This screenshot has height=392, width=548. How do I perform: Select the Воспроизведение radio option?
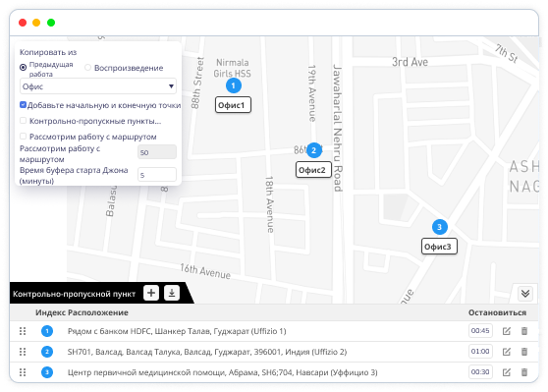87,67
